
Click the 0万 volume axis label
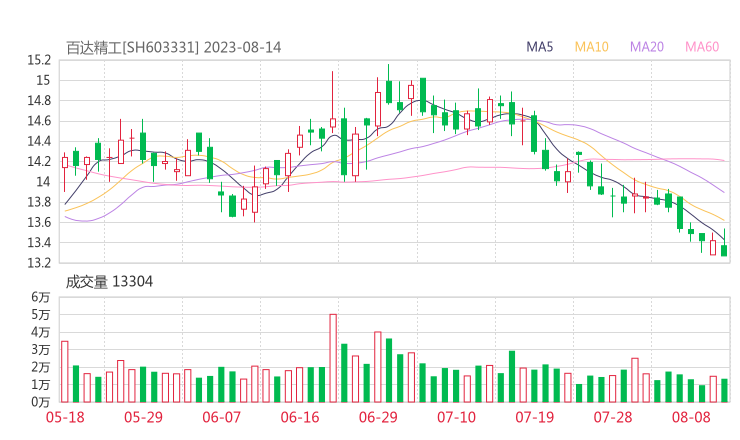[x=41, y=402]
